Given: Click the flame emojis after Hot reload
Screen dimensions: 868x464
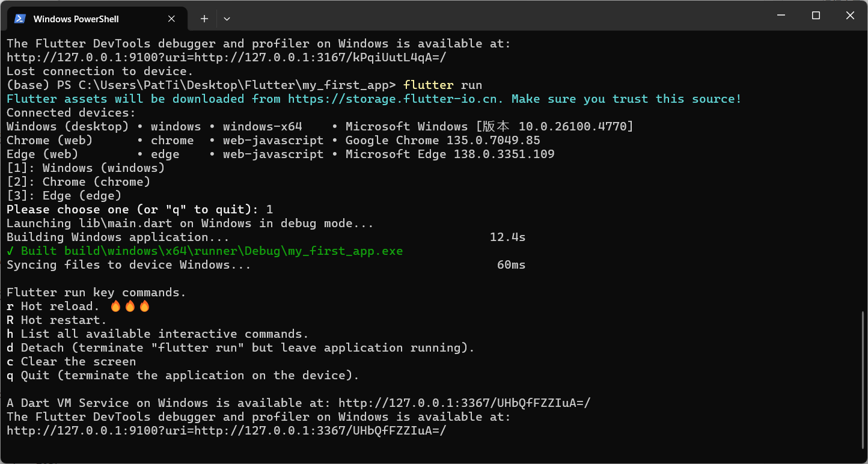Looking at the screenshot, I should click(130, 306).
